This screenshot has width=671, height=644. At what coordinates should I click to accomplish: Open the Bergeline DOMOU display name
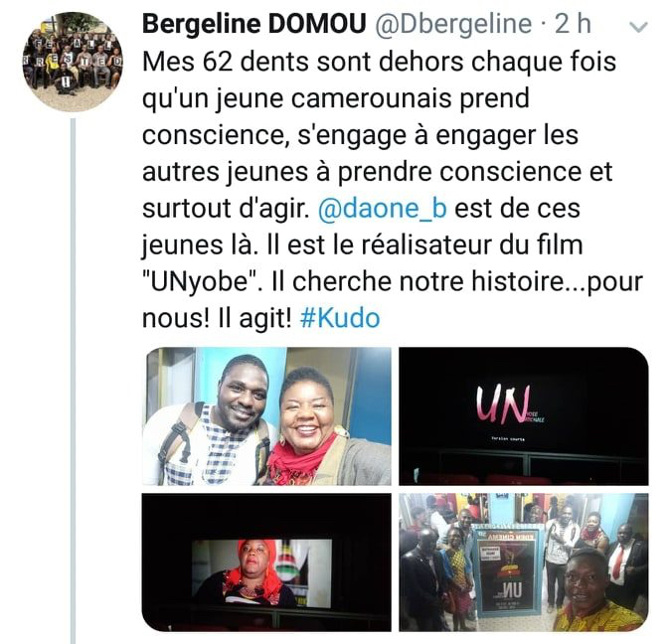click(253, 24)
